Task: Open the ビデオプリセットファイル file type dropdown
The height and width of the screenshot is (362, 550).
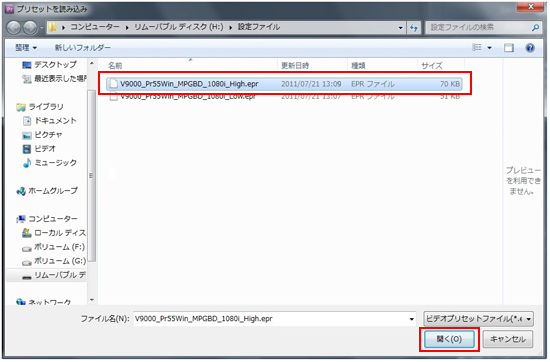Action: (478, 319)
